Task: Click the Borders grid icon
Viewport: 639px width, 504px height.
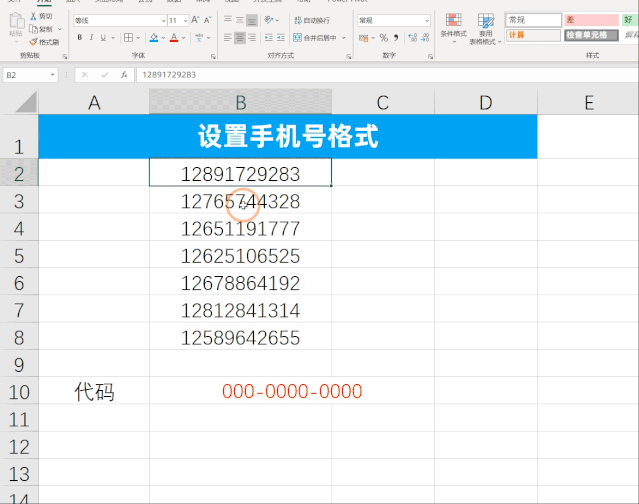Action: 128,37
